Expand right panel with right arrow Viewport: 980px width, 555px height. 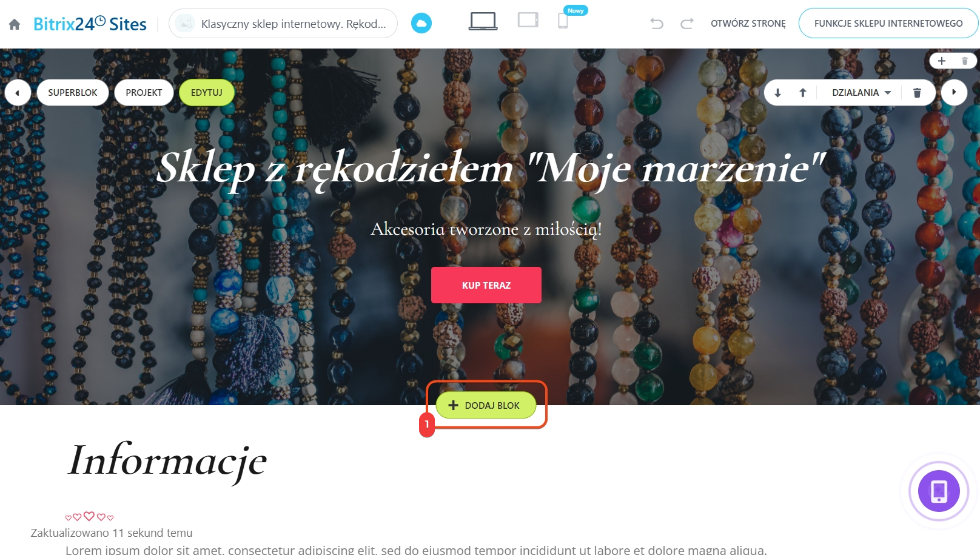click(954, 93)
